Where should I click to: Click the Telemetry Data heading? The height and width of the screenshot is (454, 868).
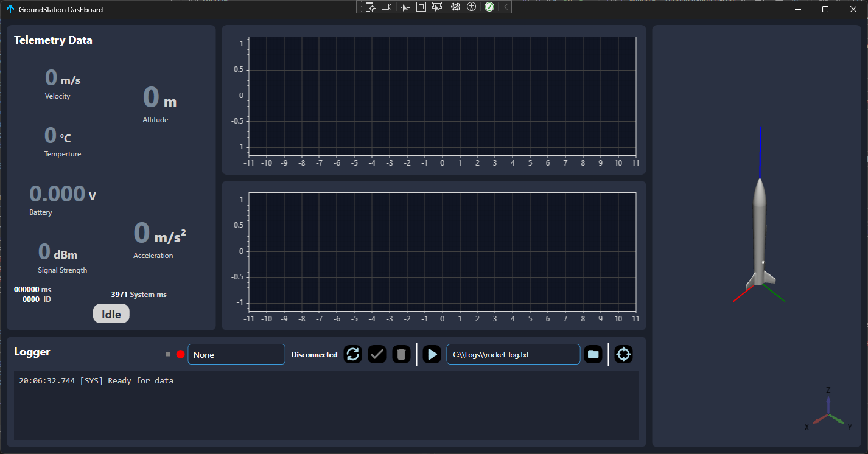click(x=53, y=40)
